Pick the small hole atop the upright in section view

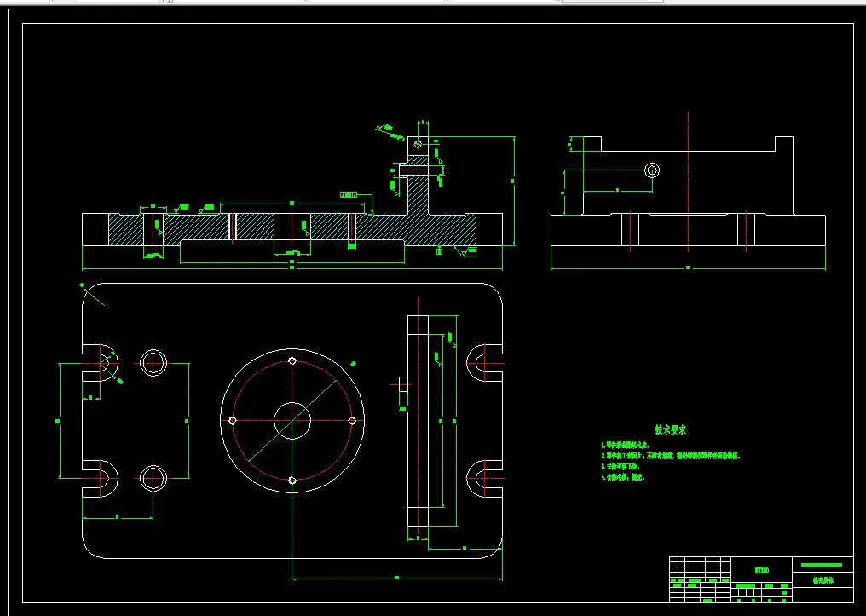tap(419, 144)
